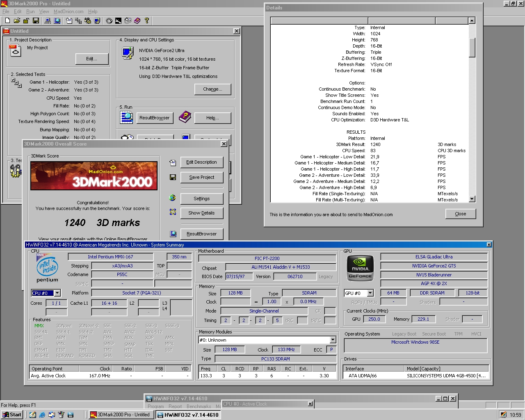525x420 pixels.
Task: Click the Change... display settings button
Action: tap(212, 89)
